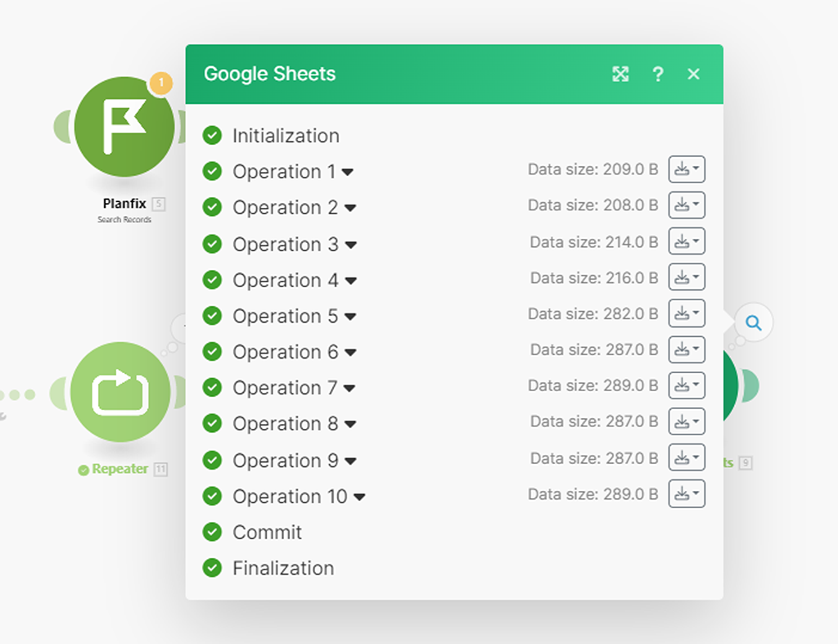Click the Planfix module label
Screen dimensions: 838x644
tap(124, 204)
